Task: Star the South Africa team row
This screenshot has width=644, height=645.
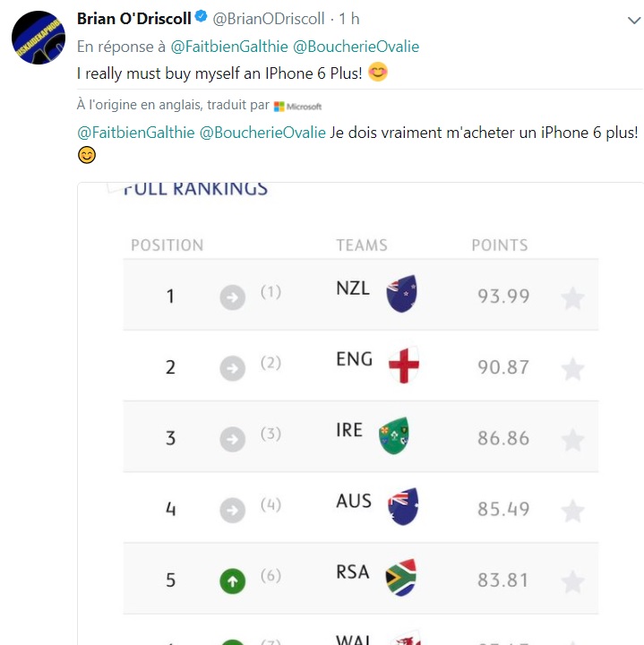Action: (x=572, y=581)
